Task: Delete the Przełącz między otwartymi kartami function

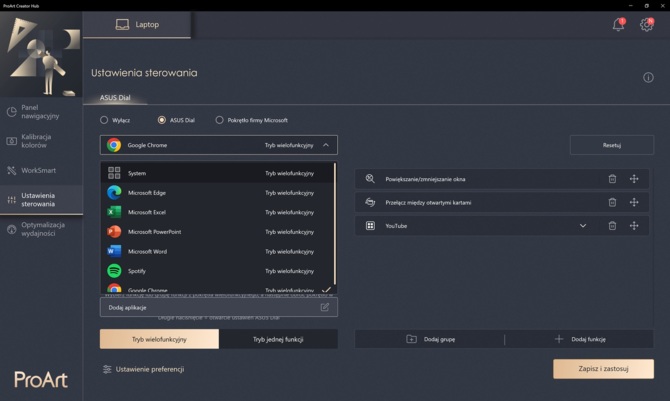Action: (612, 202)
